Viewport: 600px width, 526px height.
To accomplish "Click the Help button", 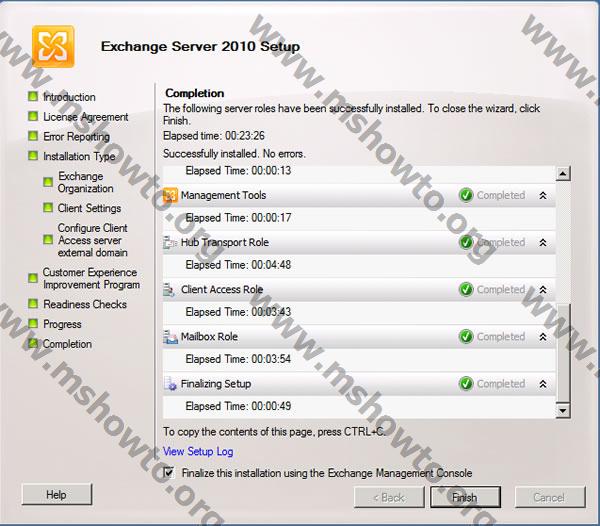I will point(57,495).
